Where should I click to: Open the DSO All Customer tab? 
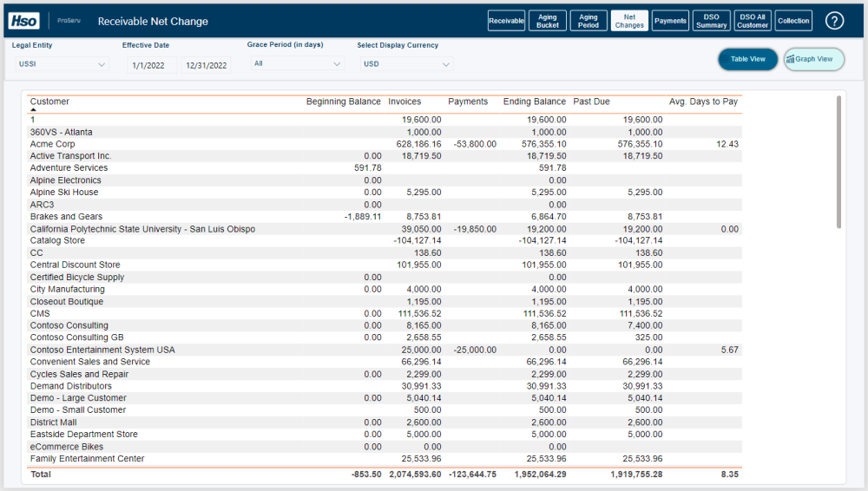coord(753,21)
